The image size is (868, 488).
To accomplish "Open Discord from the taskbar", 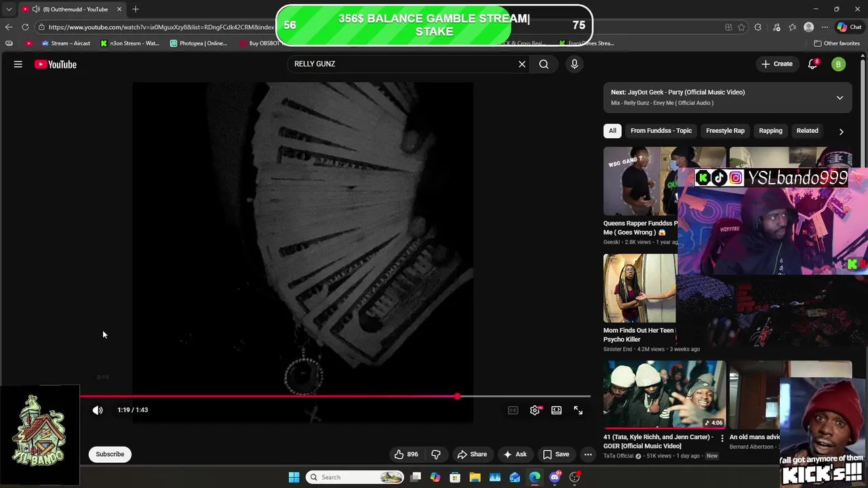I will (555, 477).
